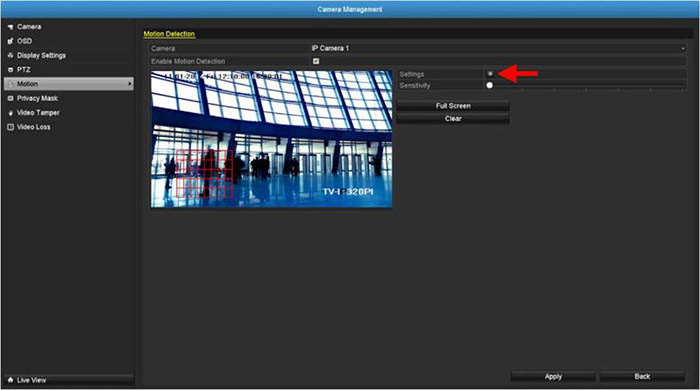Expand the Motion menu arrow
The height and width of the screenshot is (390, 700).
[129, 84]
